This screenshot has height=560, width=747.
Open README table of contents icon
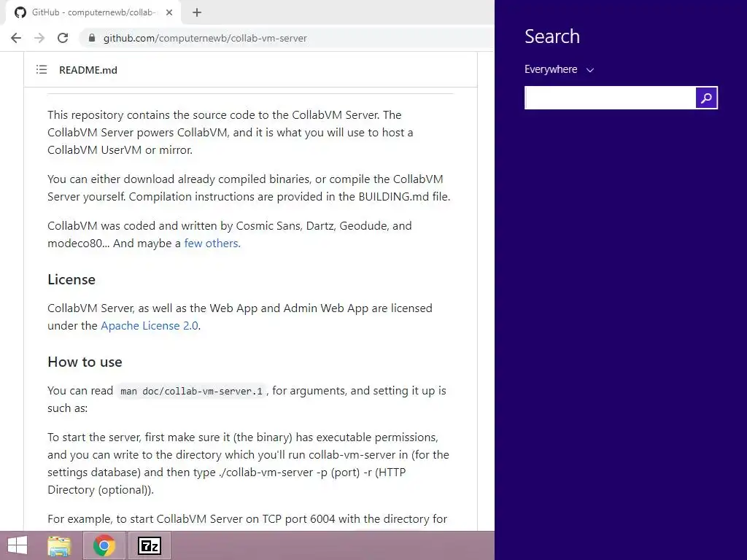42,69
